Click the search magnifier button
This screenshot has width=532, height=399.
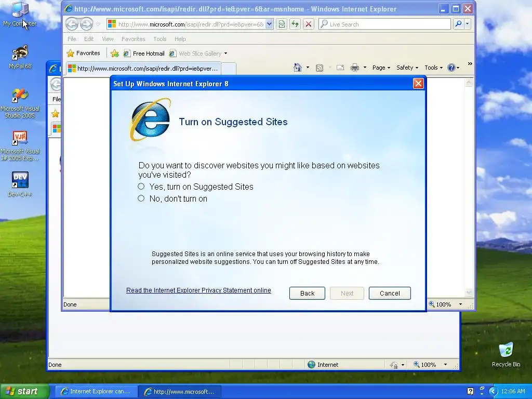pos(458,24)
